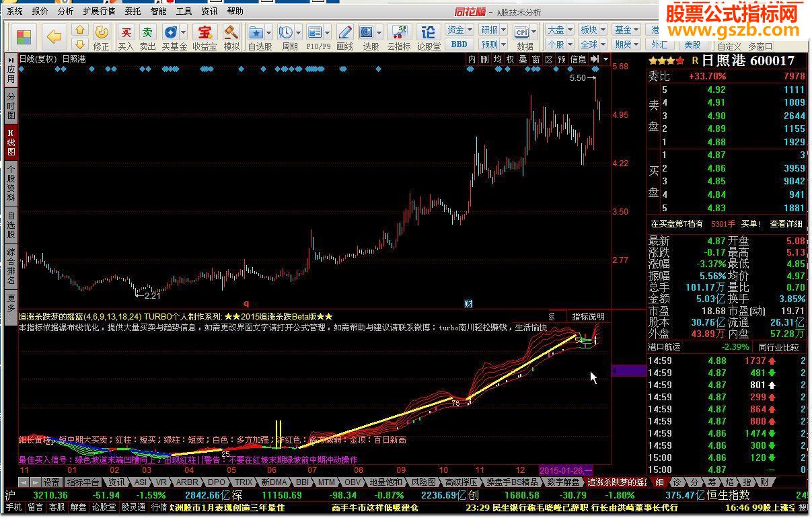The height and width of the screenshot is (518, 812).
Task: Toggle the 窗 window button
Action: pos(536,59)
